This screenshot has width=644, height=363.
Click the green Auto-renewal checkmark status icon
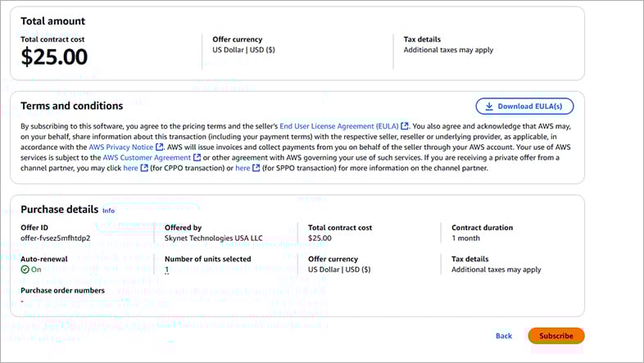pyautogui.click(x=25, y=269)
